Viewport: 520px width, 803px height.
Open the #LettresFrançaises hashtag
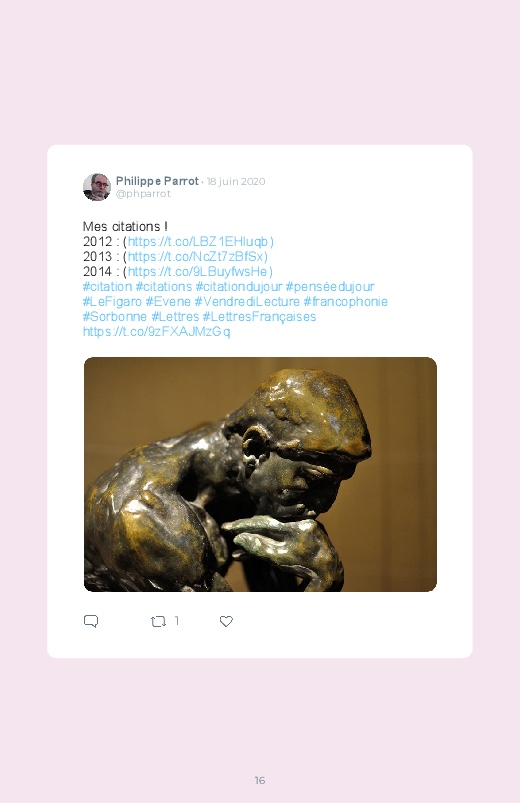(259, 316)
